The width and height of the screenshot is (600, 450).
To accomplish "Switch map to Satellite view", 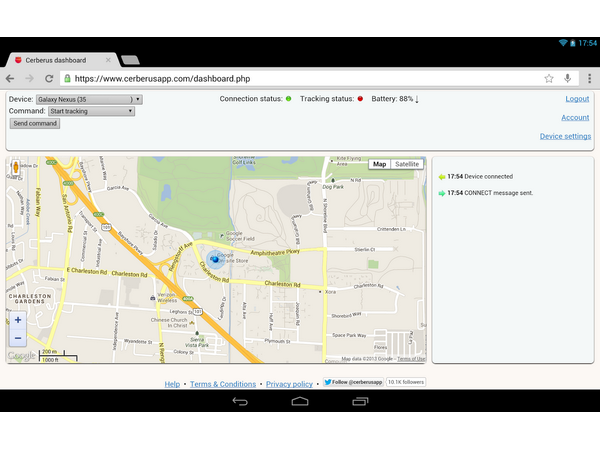I will tap(407, 164).
